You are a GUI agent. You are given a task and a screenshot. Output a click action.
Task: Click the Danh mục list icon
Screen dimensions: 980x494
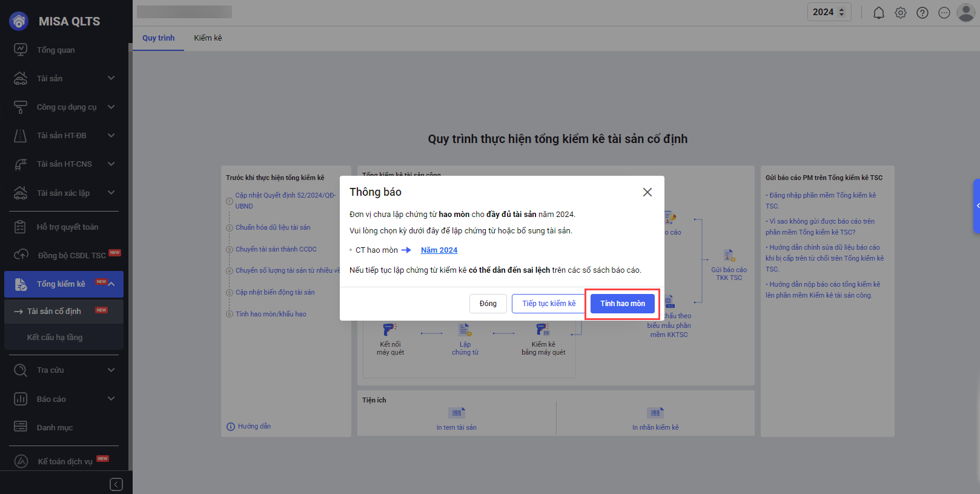pyautogui.click(x=21, y=427)
